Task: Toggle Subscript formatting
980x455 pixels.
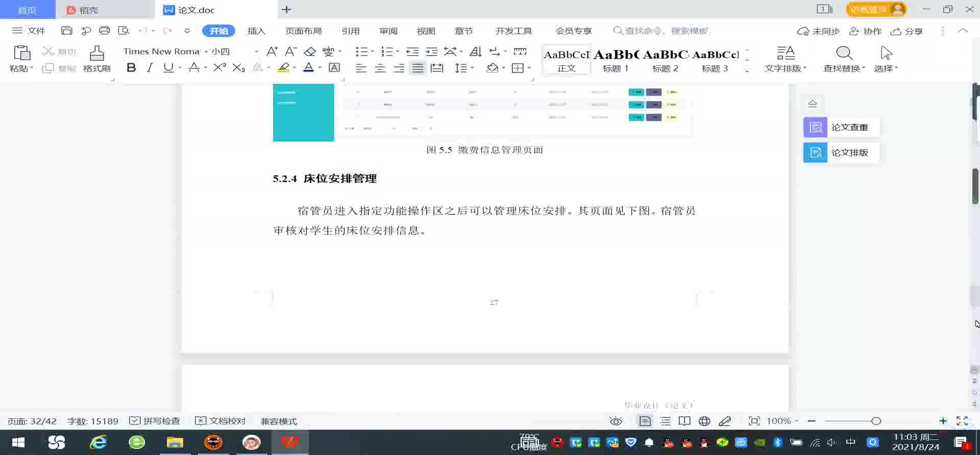Action: click(239, 68)
